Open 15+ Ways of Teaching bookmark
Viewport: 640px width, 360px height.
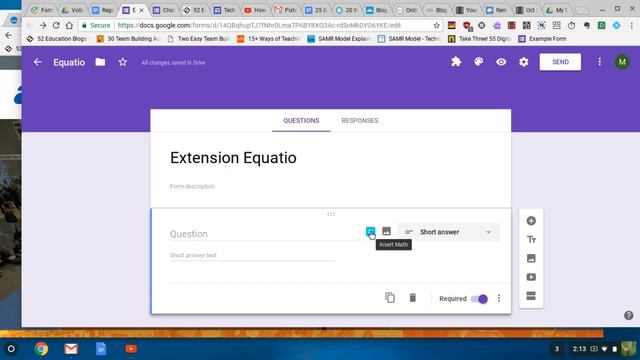269,39
